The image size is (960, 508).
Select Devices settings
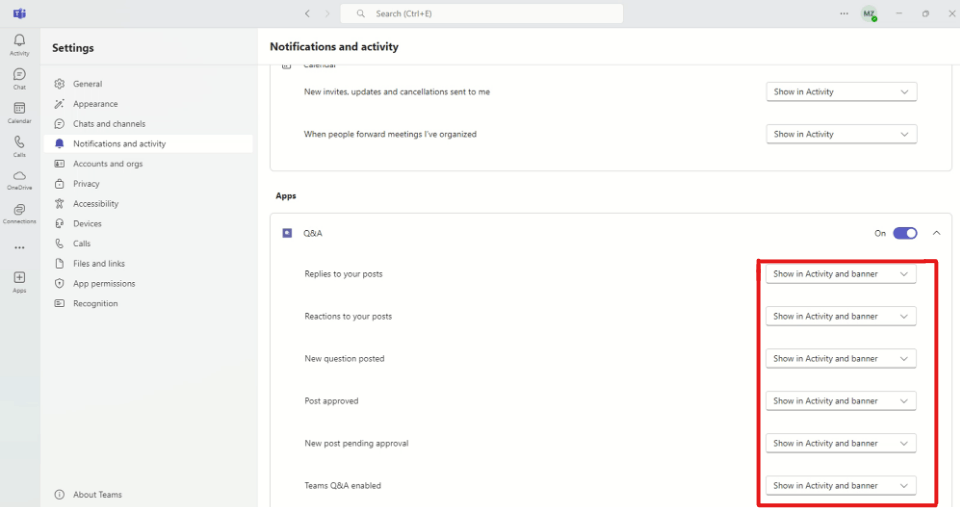pyautogui.click(x=148, y=223)
